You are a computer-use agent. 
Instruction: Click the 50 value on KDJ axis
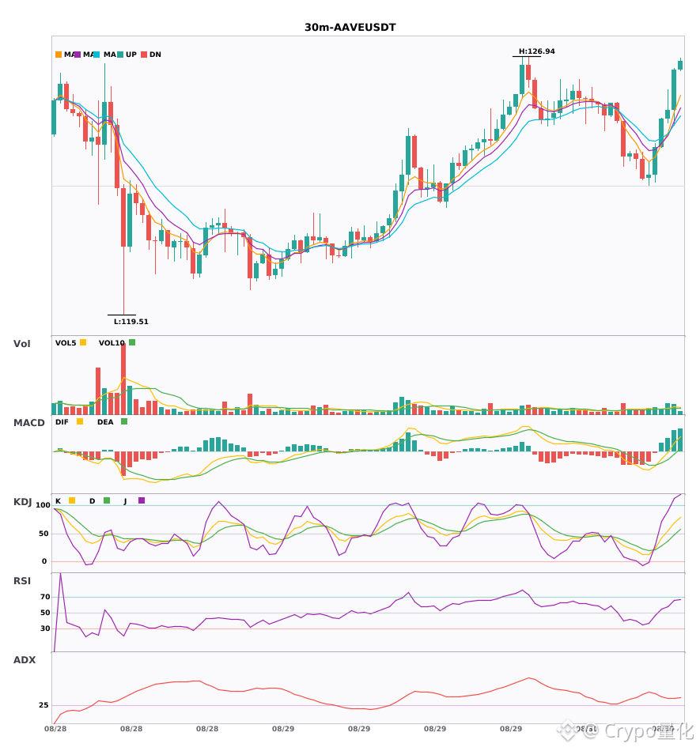coord(44,534)
